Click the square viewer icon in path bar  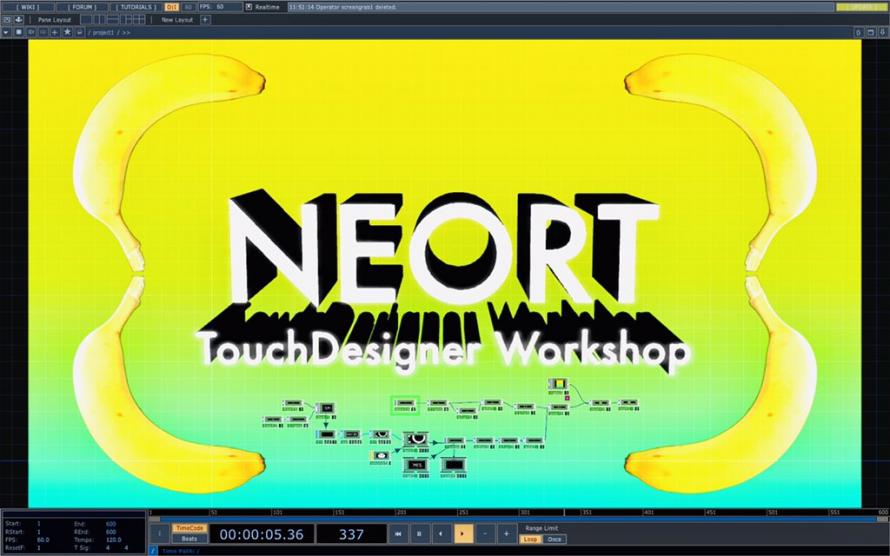click(x=19, y=32)
